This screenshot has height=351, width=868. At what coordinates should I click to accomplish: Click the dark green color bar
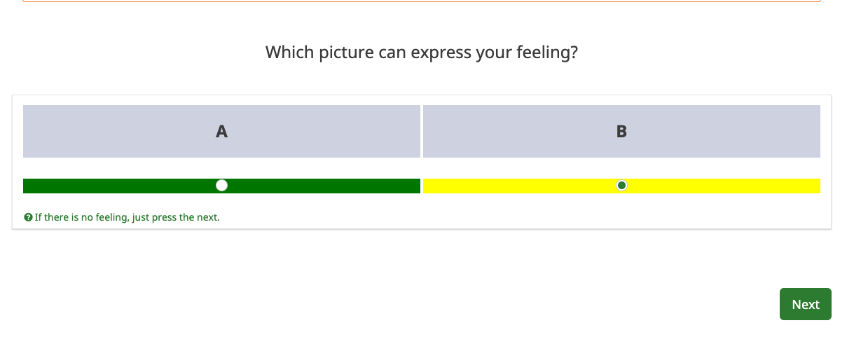(221, 186)
